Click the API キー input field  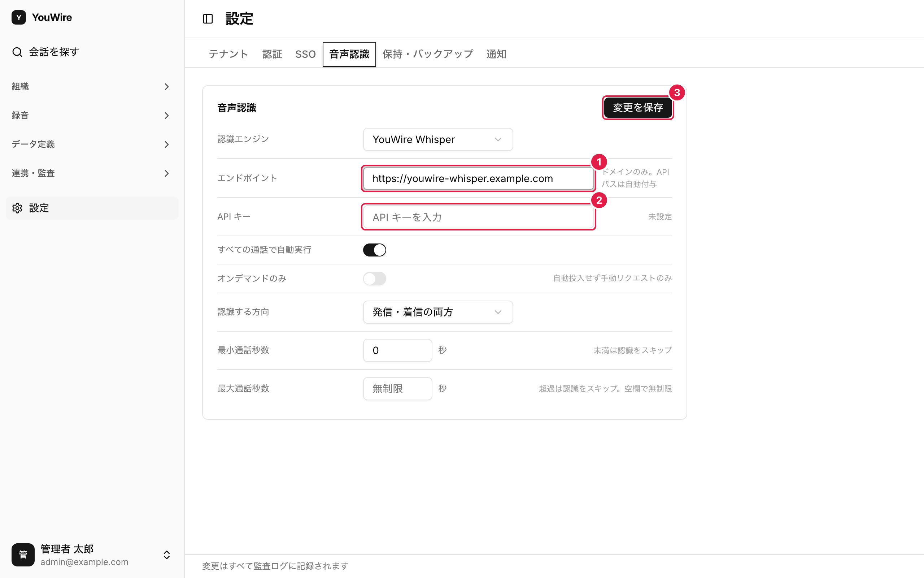[x=478, y=217]
